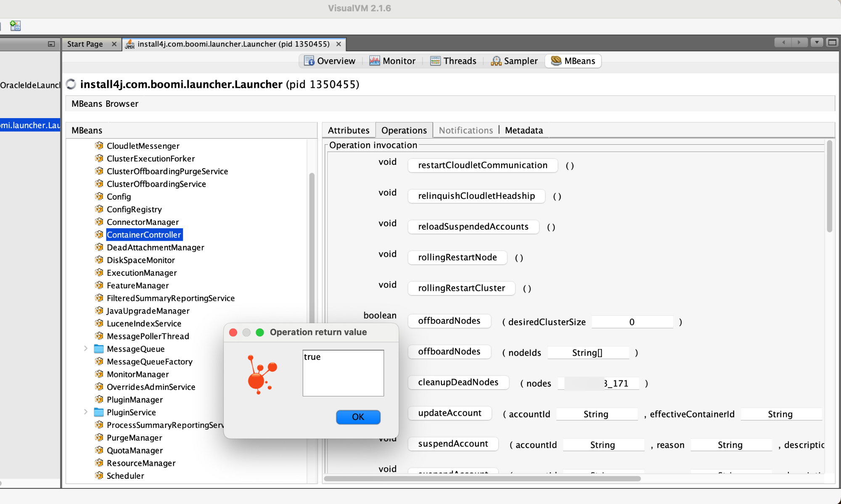Viewport: 841px width, 504px height.
Task: Minimize the sidebar panel with its window icon
Action: 51,44
